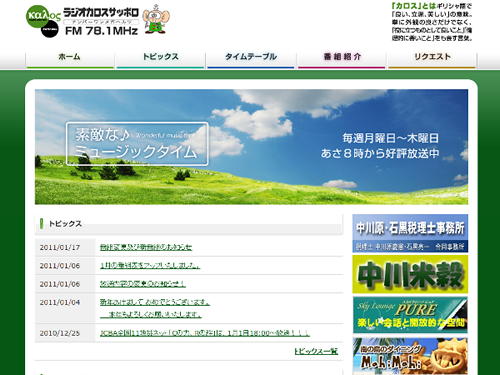Viewport: 500px width, 375px height.
Task: Click the 2011/01/04 date cell
Action: point(65,308)
